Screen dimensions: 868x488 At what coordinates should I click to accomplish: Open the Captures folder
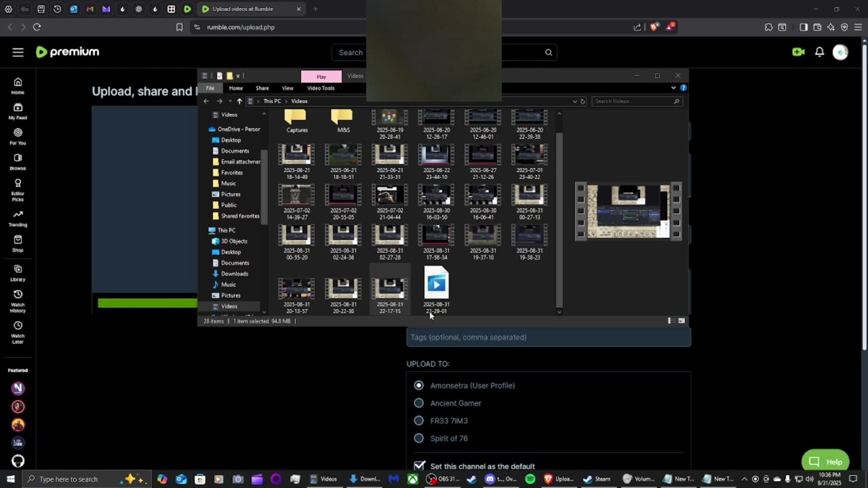pos(296,122)
